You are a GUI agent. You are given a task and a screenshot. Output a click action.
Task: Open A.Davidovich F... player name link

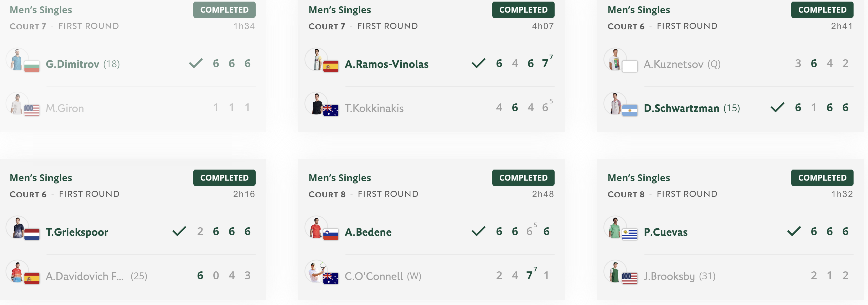pos(85,276)
